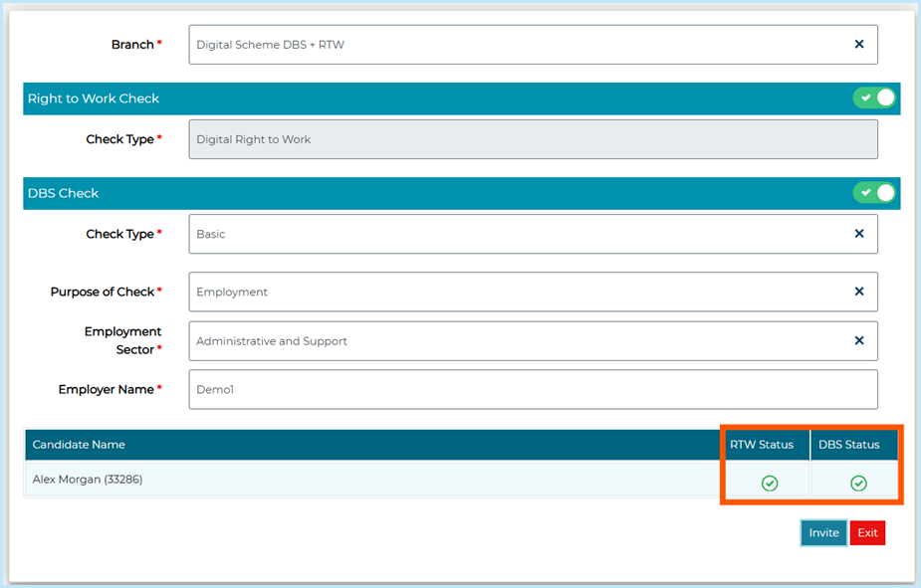Click the Purpose of Check label
Viewport: 921px width, 588px height.
point(103,292)
